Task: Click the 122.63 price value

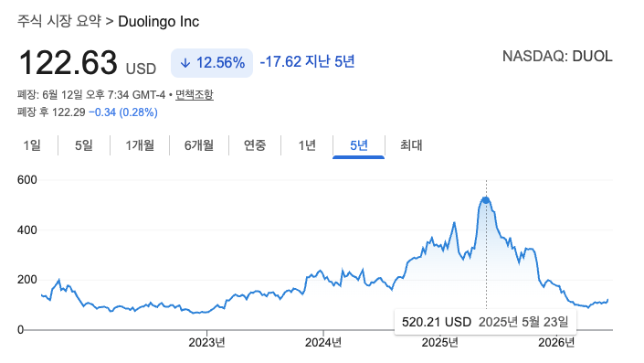Action: point(69,62)
